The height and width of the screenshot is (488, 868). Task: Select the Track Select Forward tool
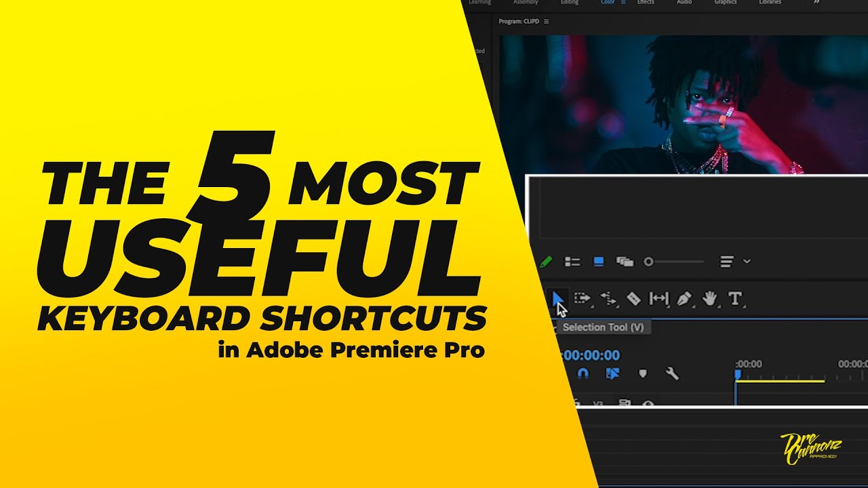pyautogui.click(x=583, y=298)
